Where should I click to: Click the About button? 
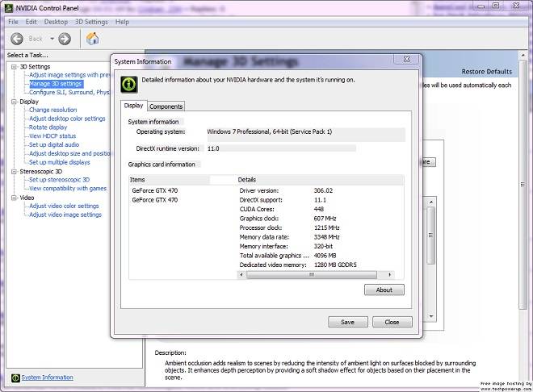click(x=384, y=290)
